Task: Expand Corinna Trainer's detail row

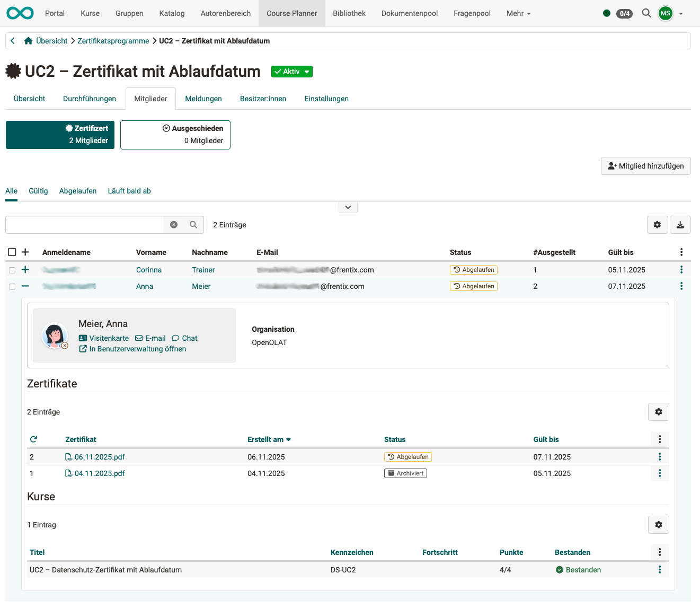Action: pos(25,269)
